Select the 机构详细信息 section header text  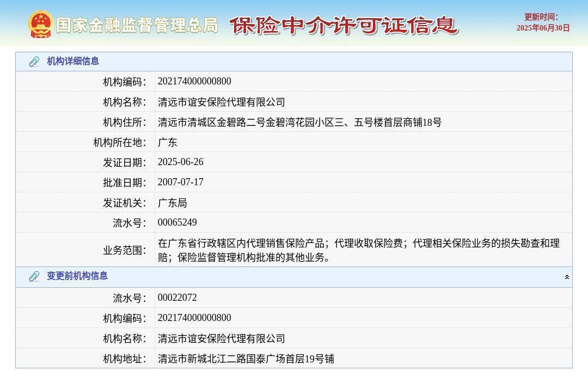pyautogui.click(x=73, y=61)
